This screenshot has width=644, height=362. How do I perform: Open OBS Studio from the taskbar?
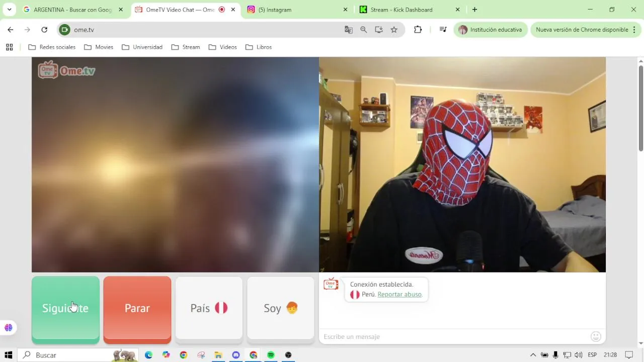[288, 355]
